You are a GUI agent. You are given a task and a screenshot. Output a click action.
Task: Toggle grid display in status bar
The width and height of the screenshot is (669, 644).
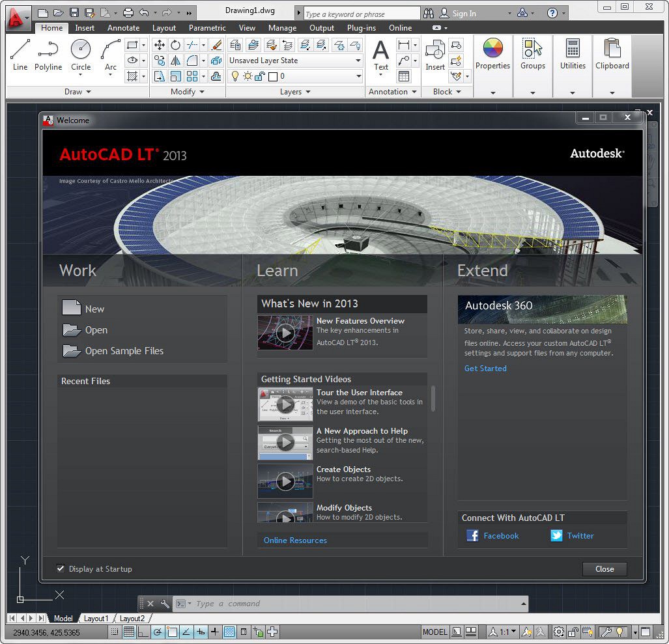tap(128, 632)
